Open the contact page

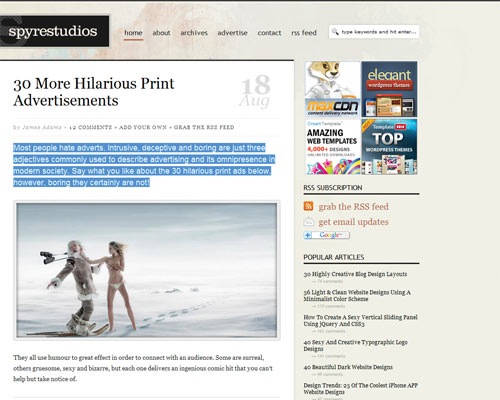tap(269, 33)
